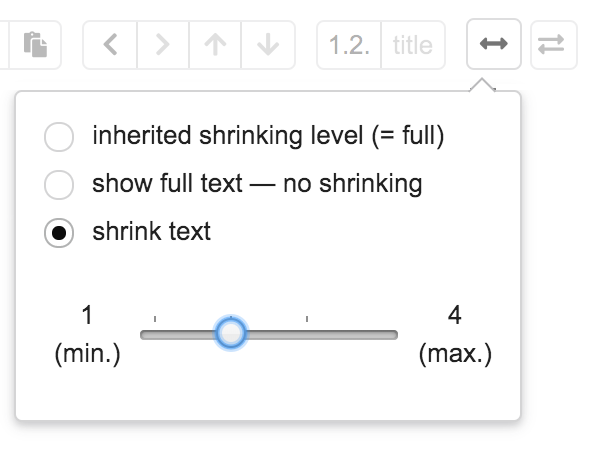The image size is (590, 450).
Task: Toggle the 1.2. numbering button
Action: click(349, 45)
